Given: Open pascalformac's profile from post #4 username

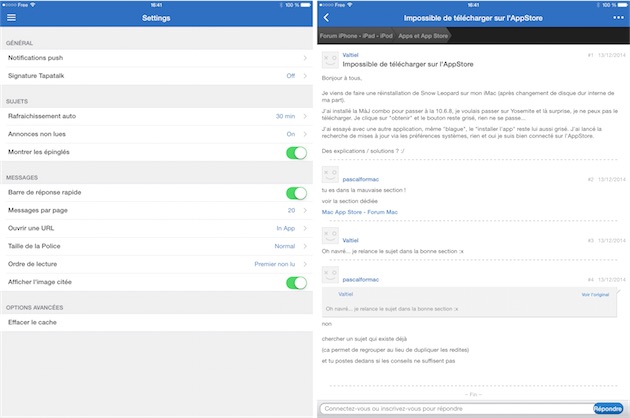Looking at the screenshot, I should pyautogui.click(x=360, y=279).
